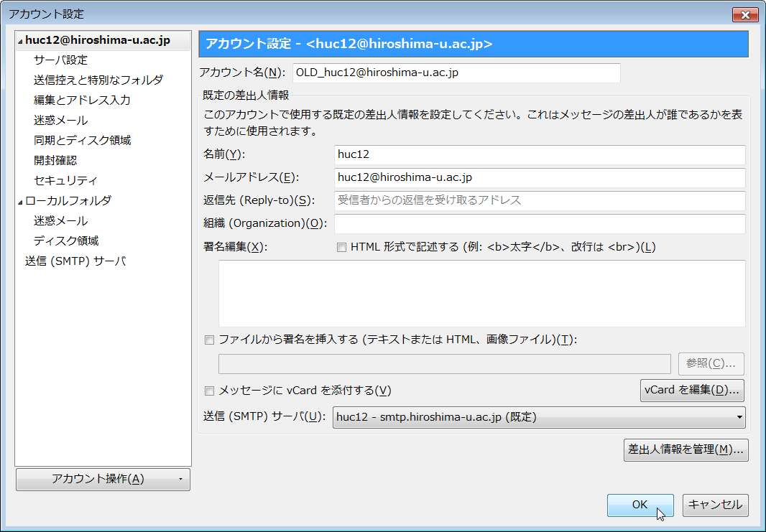Open the アカウント操作 dropdown button
Screen dimensions: 766x532
click(103, 480)
